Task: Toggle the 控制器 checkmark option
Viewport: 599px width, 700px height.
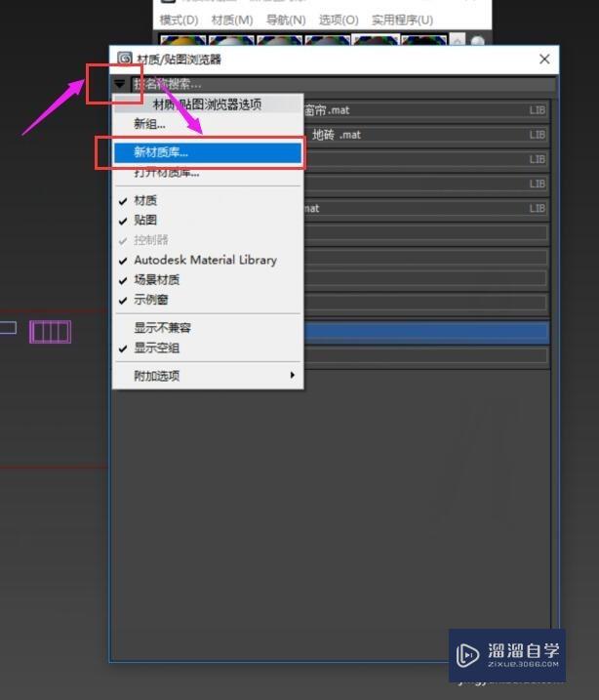Action: (208, 240)
